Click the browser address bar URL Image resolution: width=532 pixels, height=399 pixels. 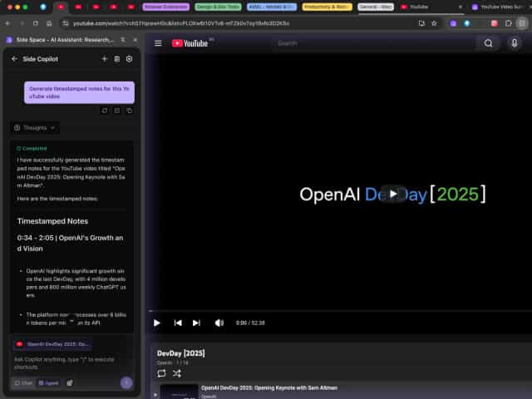tap(181, 23)
